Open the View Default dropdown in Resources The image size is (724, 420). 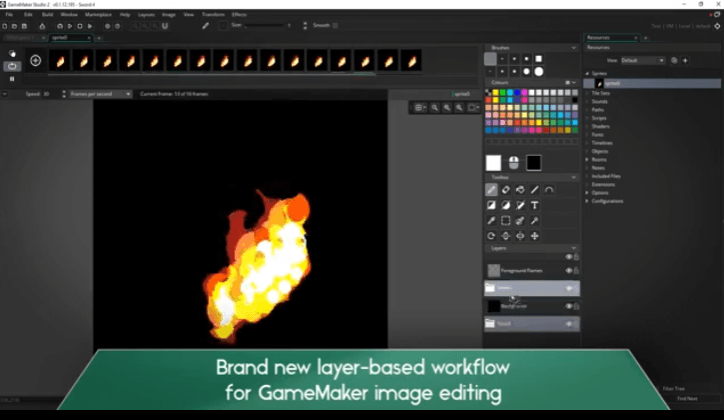[642, 60]
